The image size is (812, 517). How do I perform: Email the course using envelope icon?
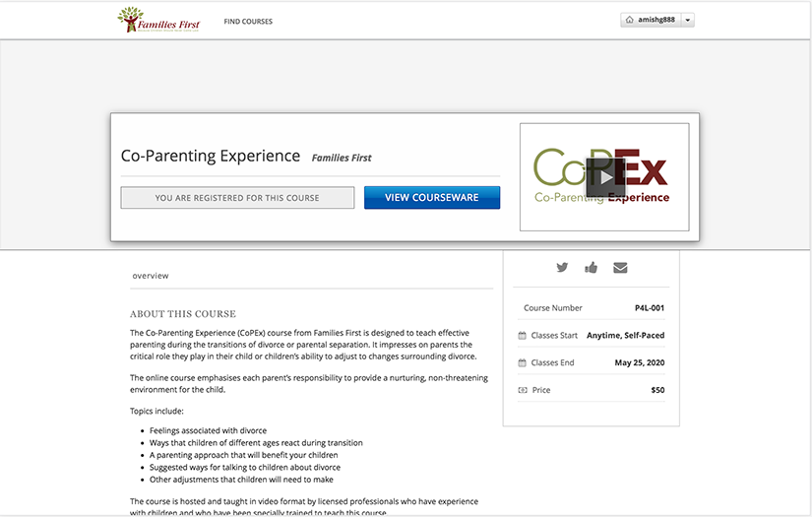pos(620,267)
